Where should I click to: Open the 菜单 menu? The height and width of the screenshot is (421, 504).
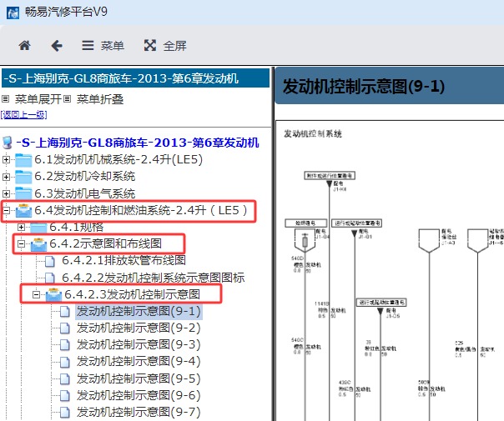103,46
